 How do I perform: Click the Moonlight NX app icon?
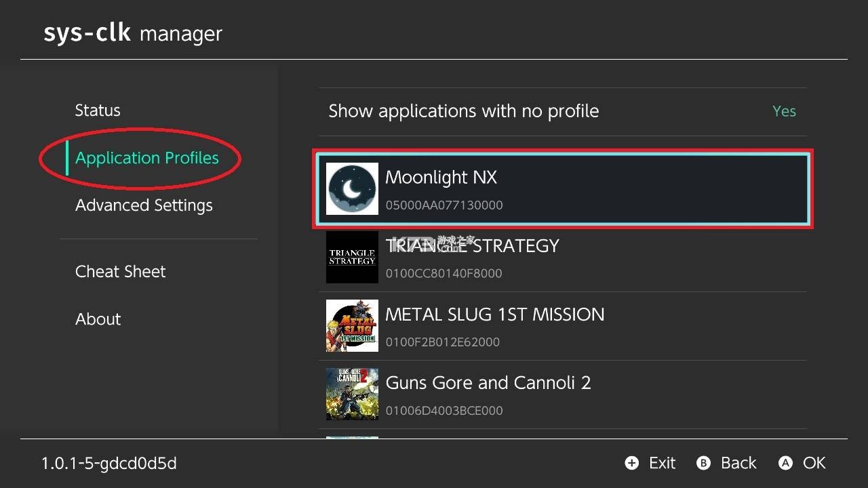pyautogui.click(x=351, y=188)
